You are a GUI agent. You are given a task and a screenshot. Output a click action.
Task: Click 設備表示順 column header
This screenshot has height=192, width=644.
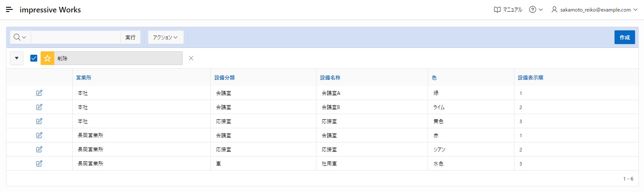pyautogui.click(x=531, y=78)
